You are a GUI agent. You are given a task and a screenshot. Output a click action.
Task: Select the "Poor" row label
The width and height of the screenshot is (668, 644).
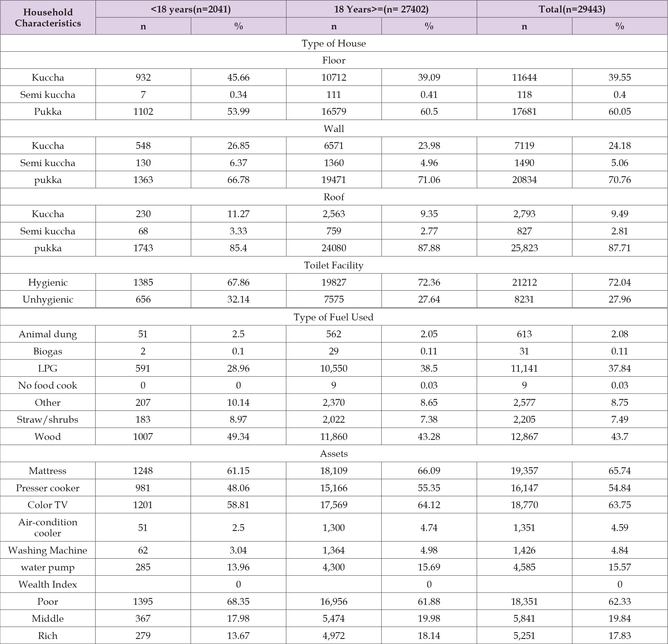click(48, 601)
